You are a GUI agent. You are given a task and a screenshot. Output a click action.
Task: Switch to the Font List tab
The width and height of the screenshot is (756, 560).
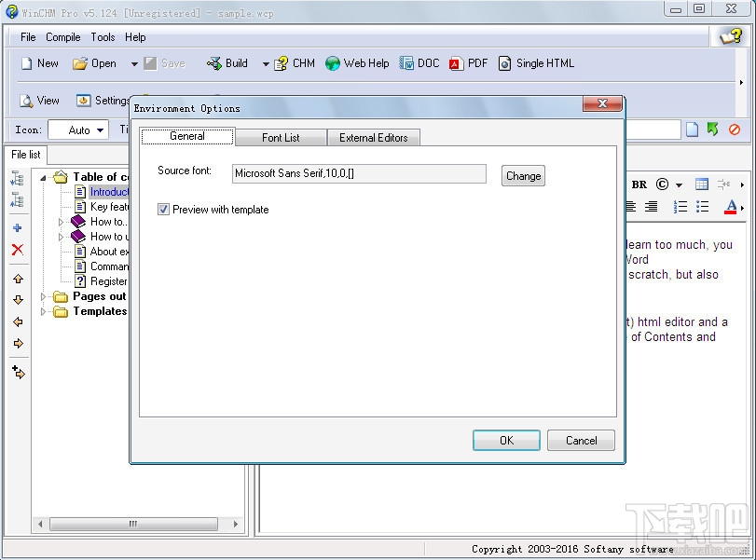coord(281,137)
